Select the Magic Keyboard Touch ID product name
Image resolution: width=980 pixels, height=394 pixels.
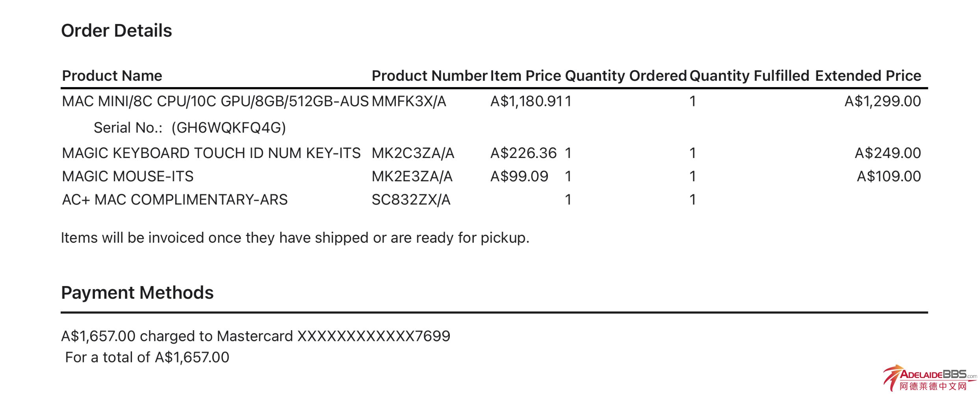[211, 153]
